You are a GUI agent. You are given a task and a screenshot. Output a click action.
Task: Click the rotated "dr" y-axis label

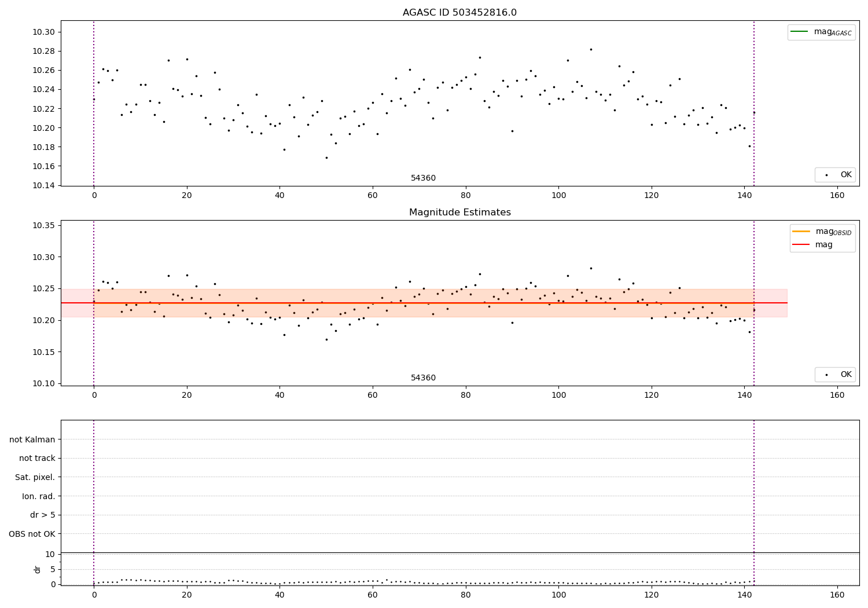(x=38, y=569)
